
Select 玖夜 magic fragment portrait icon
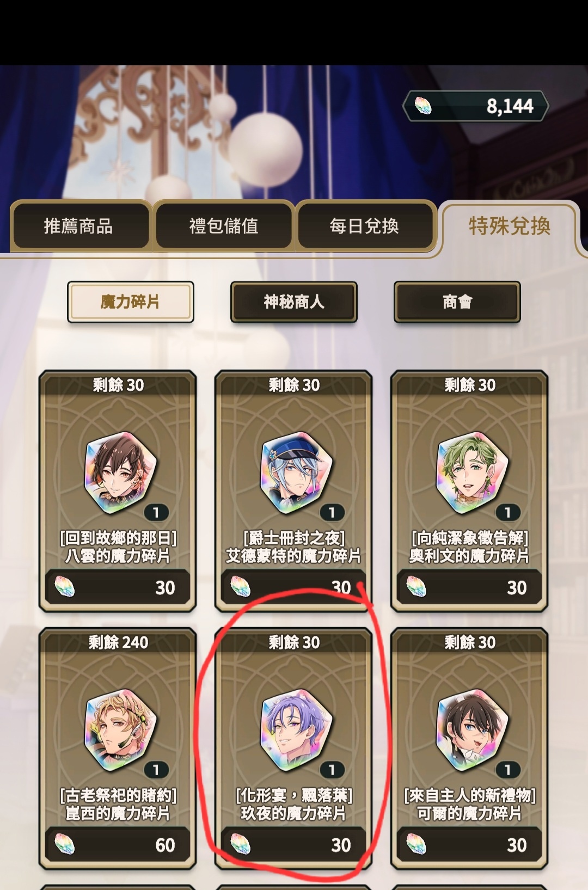296,730
